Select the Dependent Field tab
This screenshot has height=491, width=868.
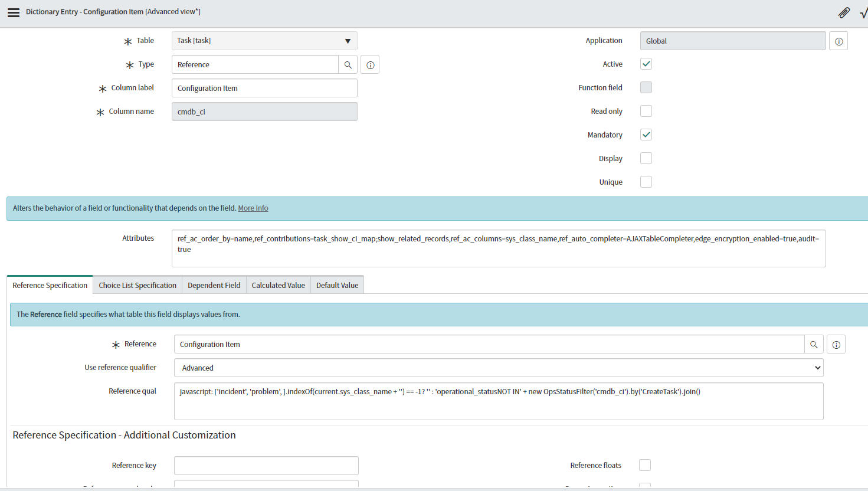tap(214, 284)
